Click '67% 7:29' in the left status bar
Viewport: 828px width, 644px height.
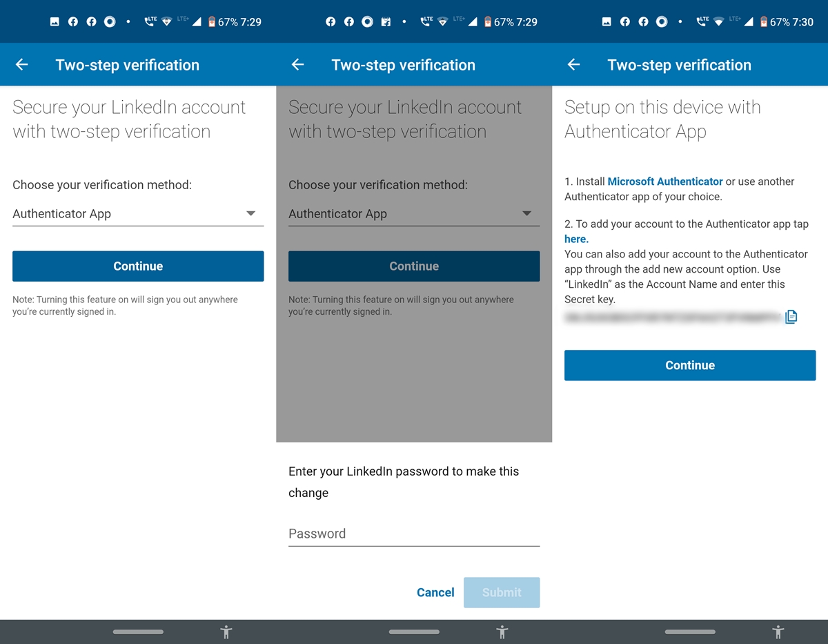tap(239, 22)
